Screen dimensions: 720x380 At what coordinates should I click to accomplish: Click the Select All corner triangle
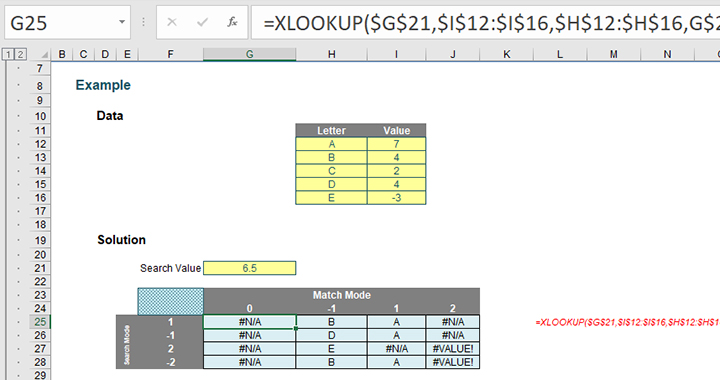[x=44, y=55]
